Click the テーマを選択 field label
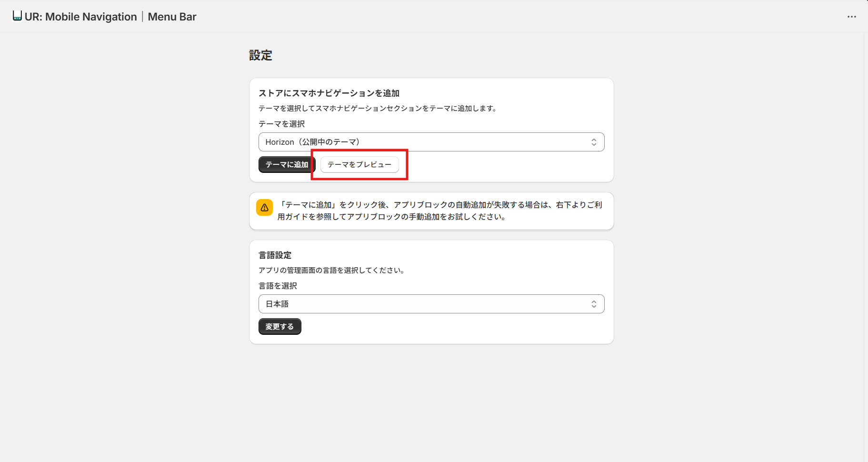This screenshot has height=462, width=868. (x=281, y=124)
